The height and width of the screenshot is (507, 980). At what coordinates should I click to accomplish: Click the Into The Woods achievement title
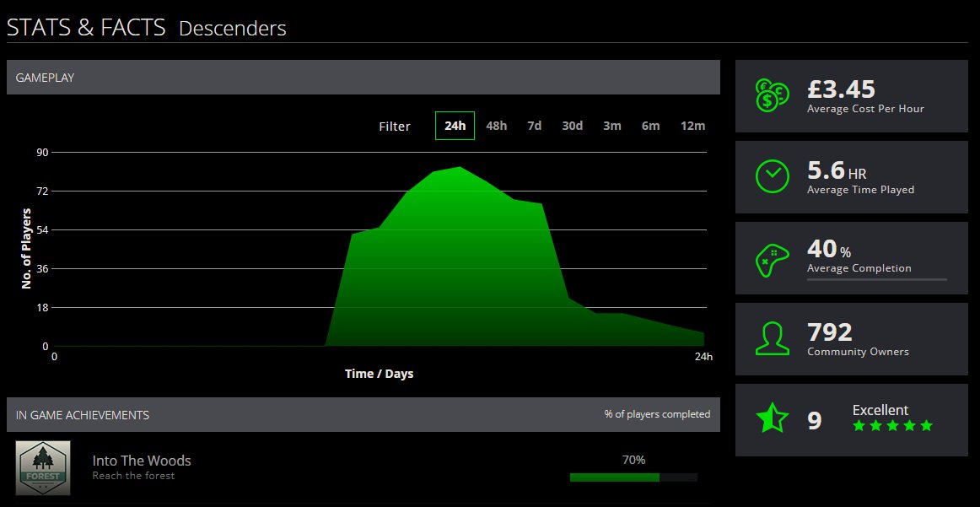(142, 461)
